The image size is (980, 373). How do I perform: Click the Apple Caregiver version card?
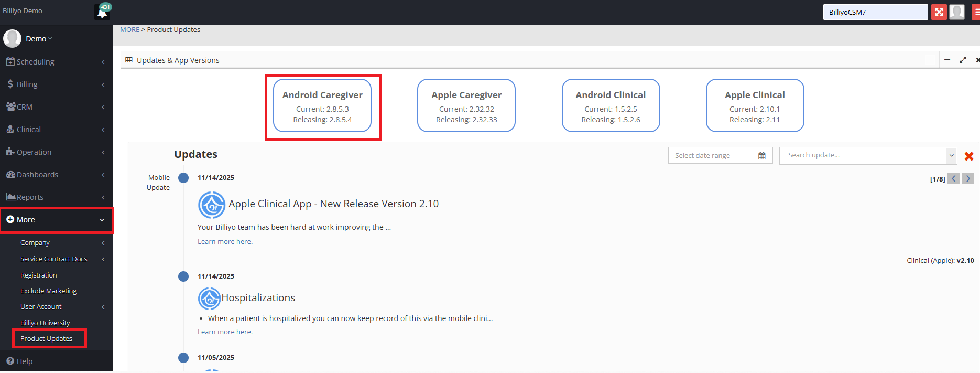click(x=466, y=106)
